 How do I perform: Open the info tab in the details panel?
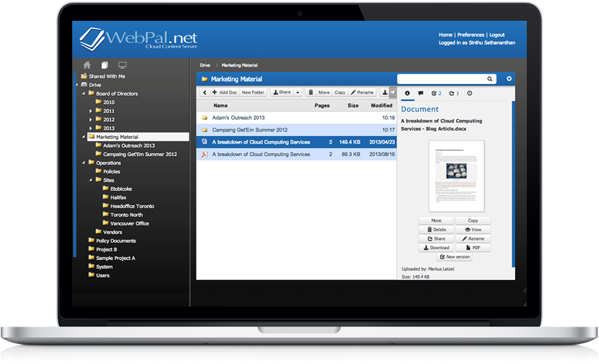click(x=407, y=93)
